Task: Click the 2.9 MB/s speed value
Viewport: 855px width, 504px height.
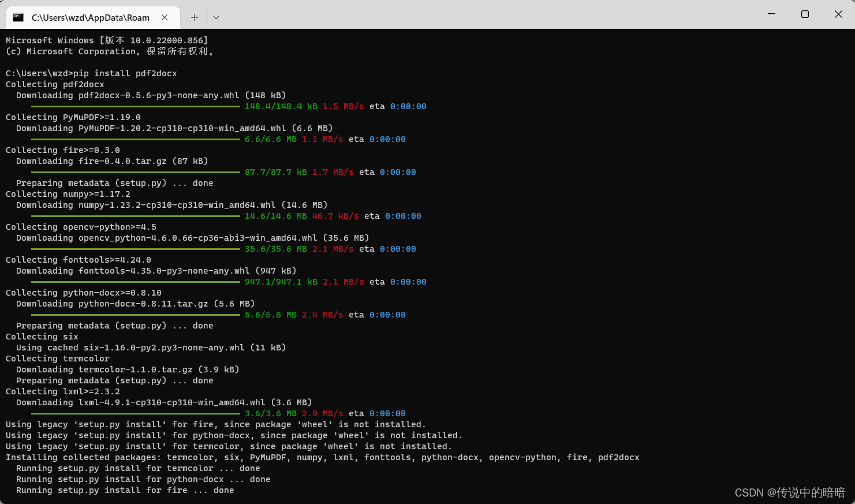Action: click(323, 413)
